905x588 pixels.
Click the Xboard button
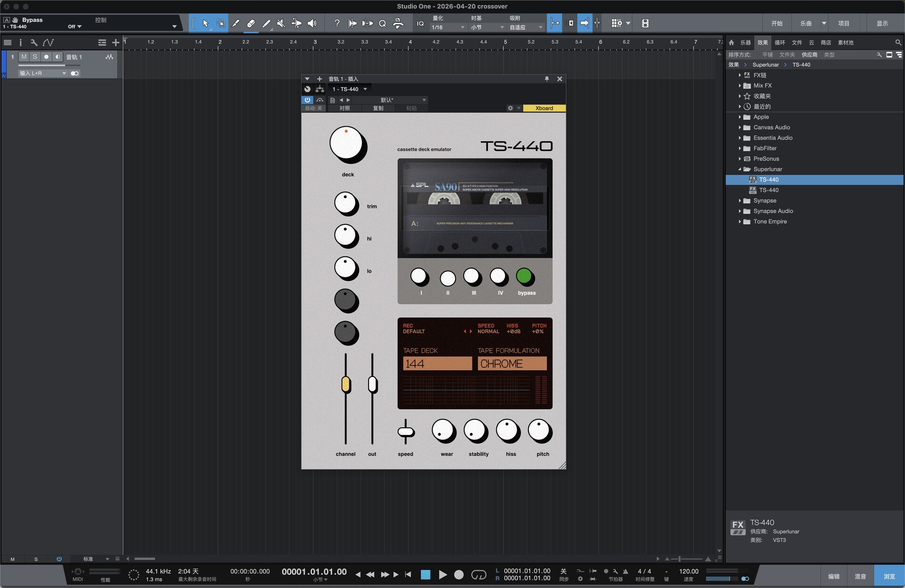pos(544,108)
